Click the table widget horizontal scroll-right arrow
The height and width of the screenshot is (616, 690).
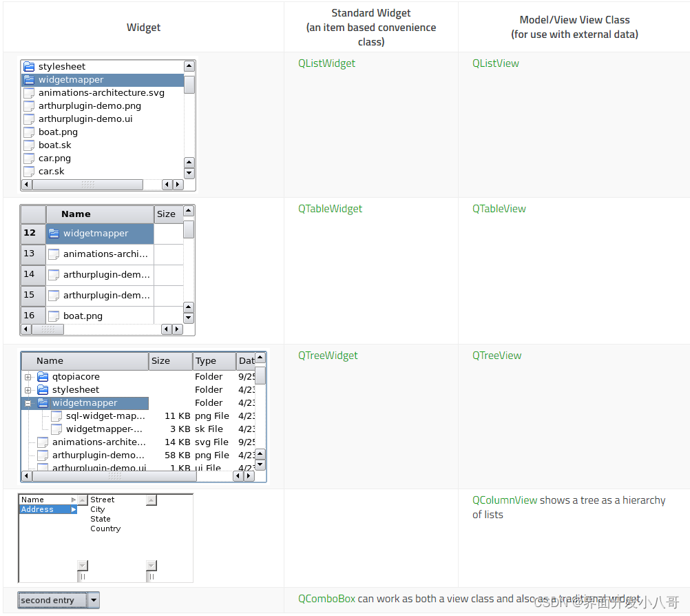tap(178, 329)
